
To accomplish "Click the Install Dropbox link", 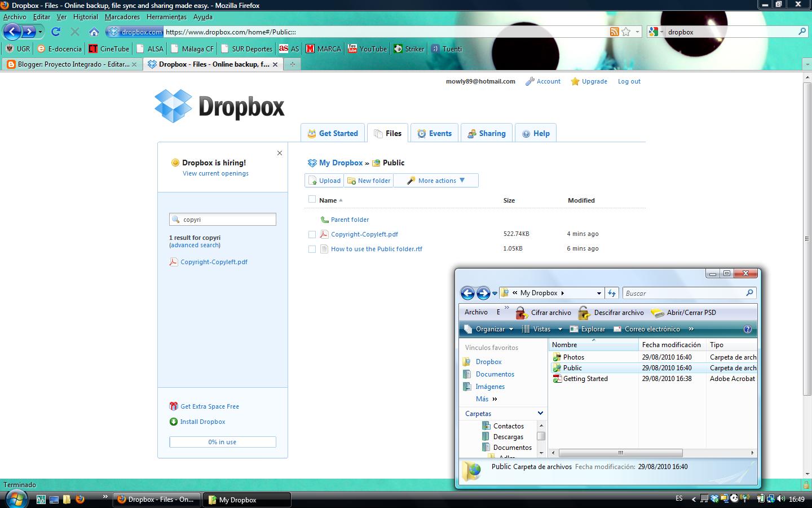I will [202, 422].
